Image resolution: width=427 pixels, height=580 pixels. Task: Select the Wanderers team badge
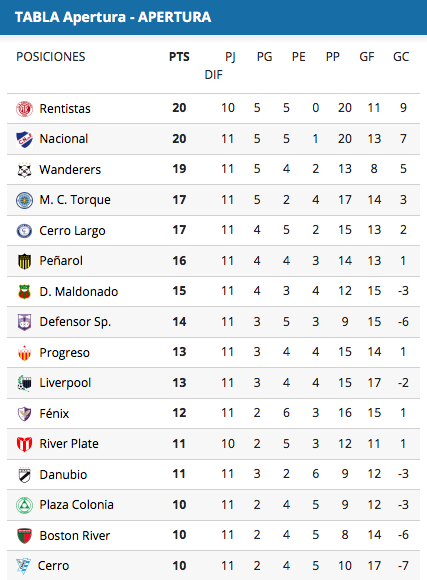(x=24, y=170)
